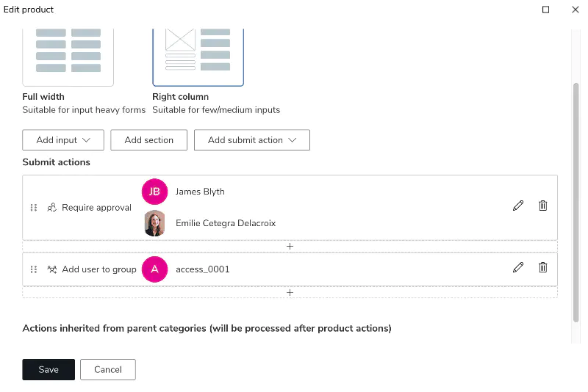The width and height of the screenshot is (588, 392).
Task: Click Emilie Cetegra Delacroix's photo avatar
Action: [154, 223]
